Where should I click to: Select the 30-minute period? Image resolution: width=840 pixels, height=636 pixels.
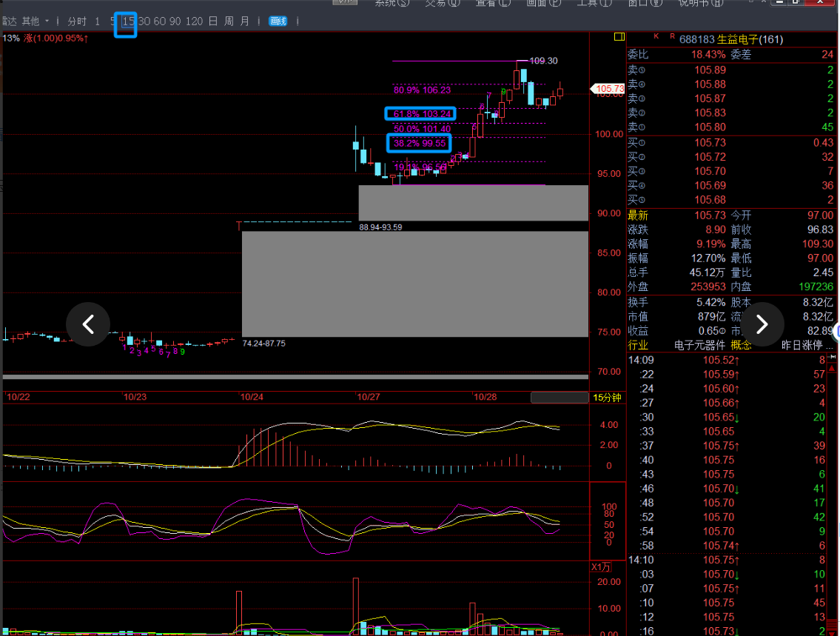[144, 21]
